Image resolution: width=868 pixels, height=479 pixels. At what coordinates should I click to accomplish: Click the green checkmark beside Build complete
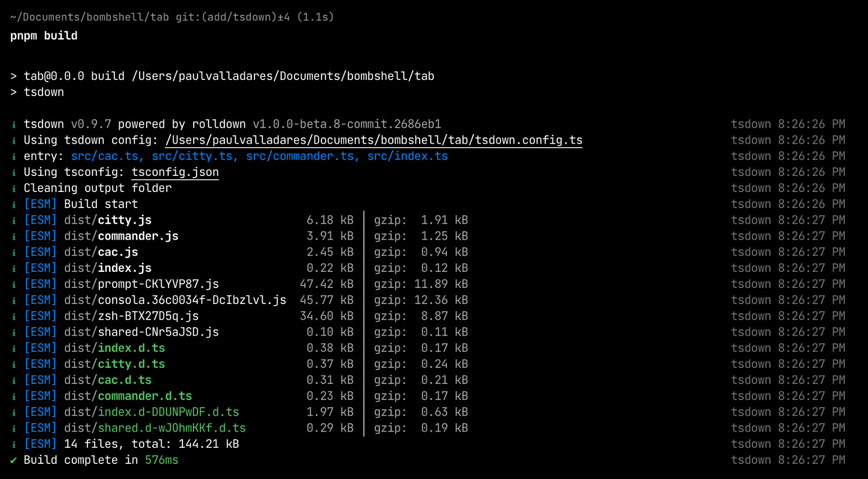point(14,460)
